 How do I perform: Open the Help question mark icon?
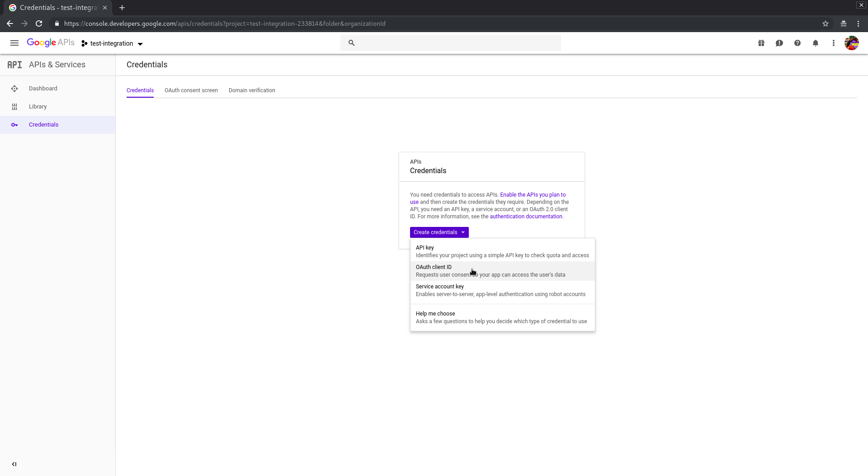[x=797, y=43]
